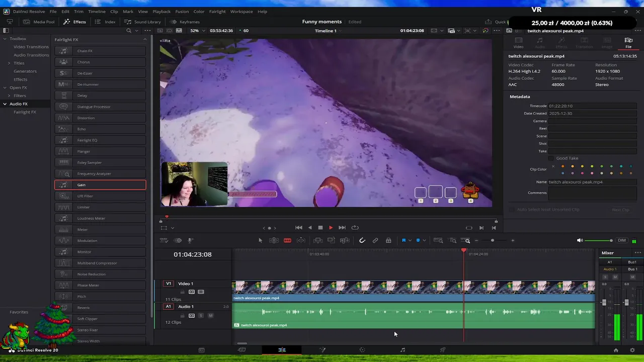
Task: Open the flag color dropdown arrow
Action: click(x=410, y=240)
